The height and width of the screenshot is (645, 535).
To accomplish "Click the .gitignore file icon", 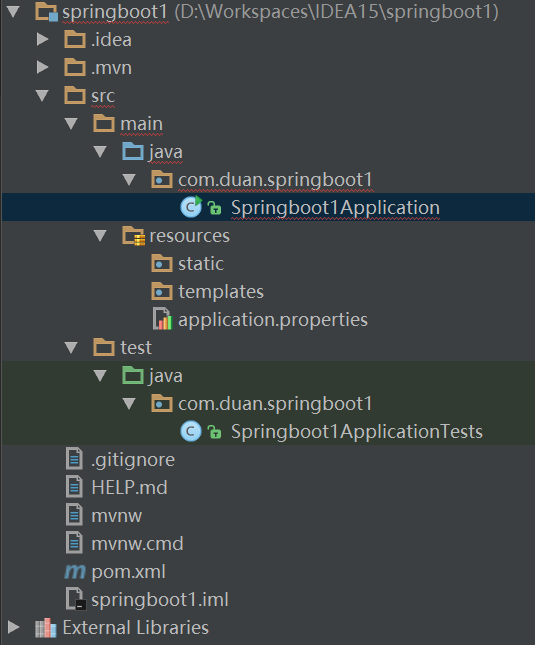I will [x=74, y=459].
